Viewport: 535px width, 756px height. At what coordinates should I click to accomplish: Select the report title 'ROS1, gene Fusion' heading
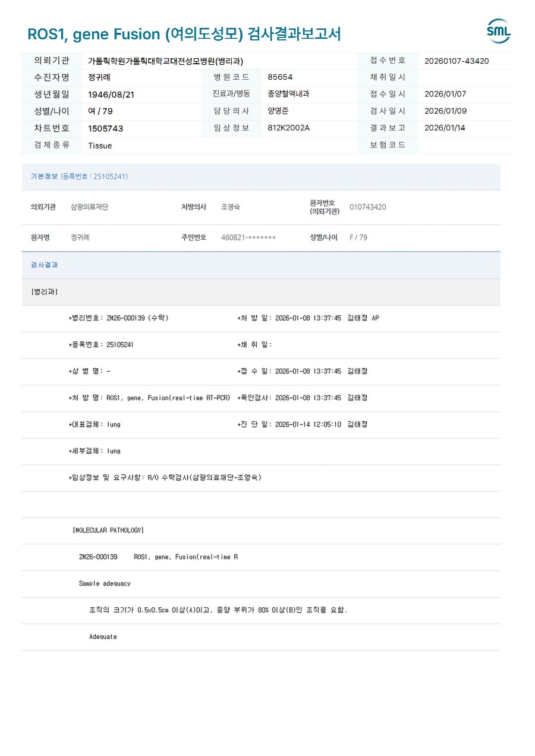(184, 34)
